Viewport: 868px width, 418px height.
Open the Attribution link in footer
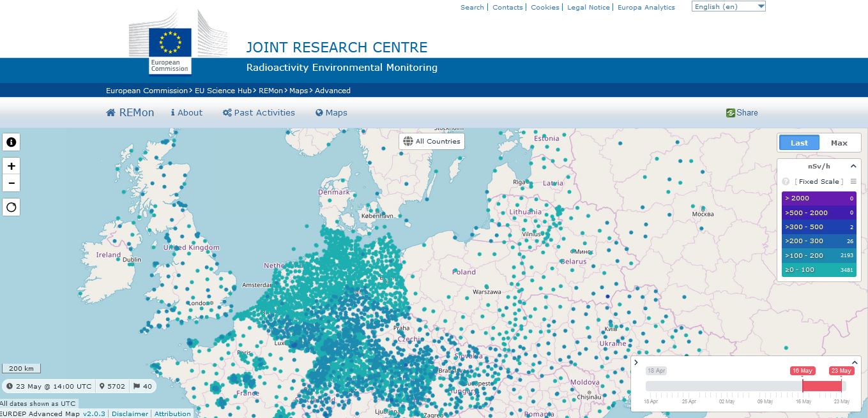click(x=172, y=414)
